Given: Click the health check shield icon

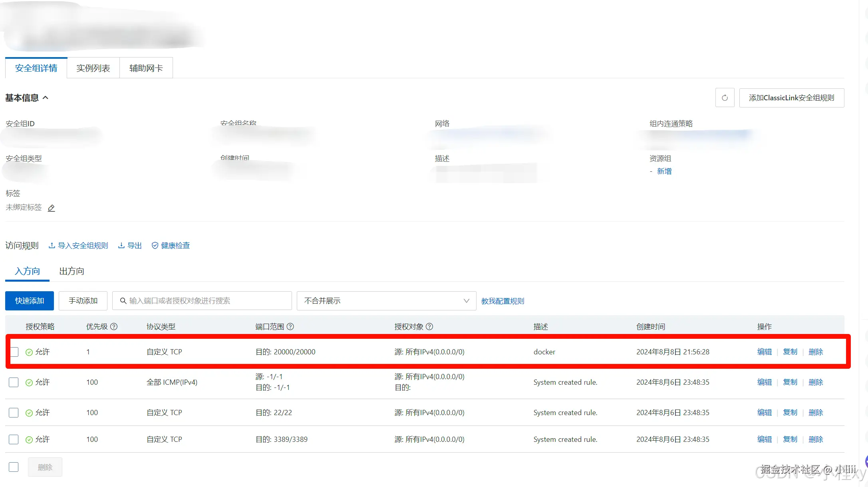Looking at the screenshot, I should point(155,245).
